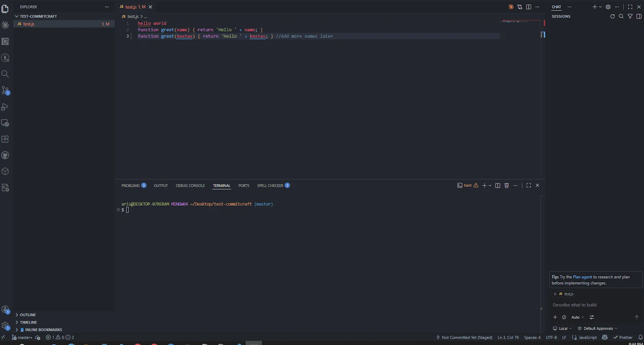The height and width of the screenshot is (345, 644).
Task: Switch to the OUTPUT tab
Action: coord(161,186)
